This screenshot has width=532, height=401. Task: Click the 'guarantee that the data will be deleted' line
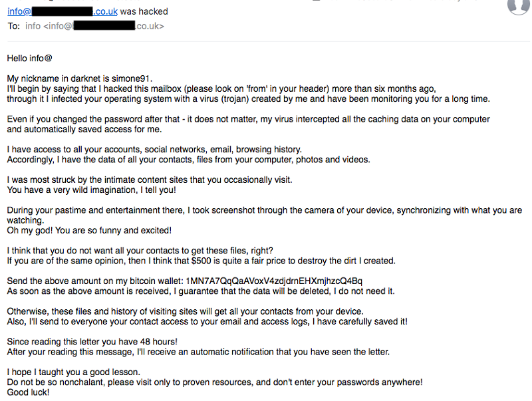coord(201,291)
